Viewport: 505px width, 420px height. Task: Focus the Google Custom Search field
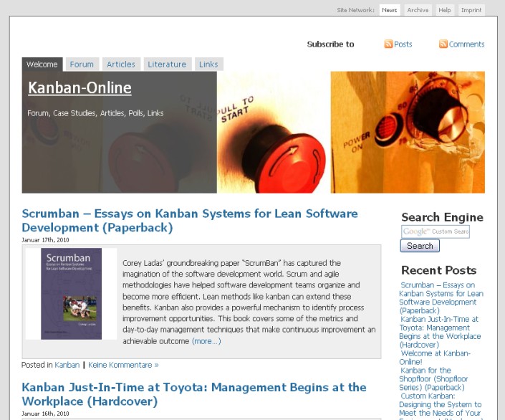[435, 232]
